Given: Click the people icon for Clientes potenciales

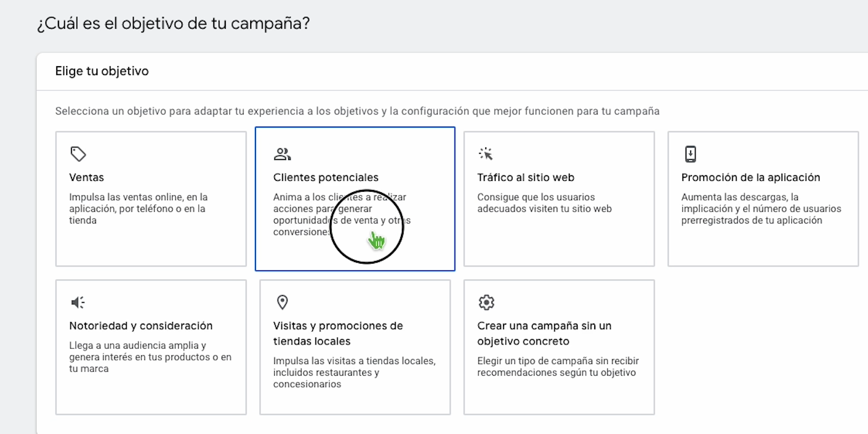Looking at the screenshot, I should pyautogui.click(x=282, y=154).
